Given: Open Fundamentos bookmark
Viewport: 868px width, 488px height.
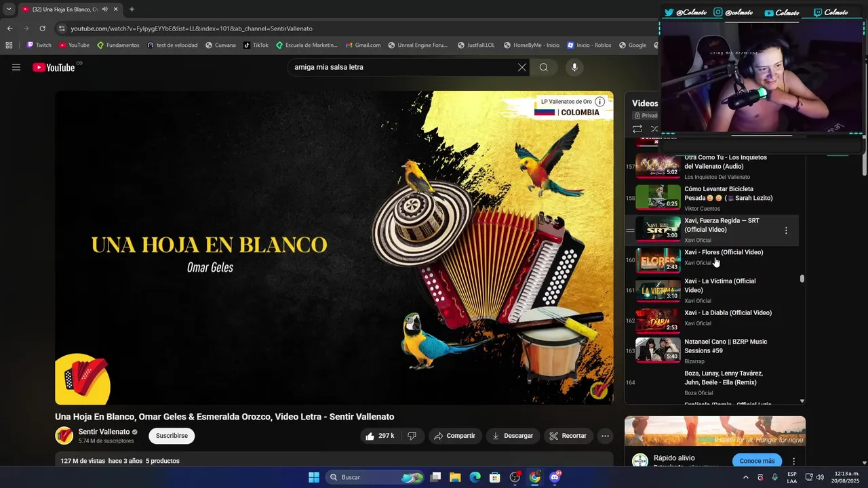Looking at the screenshot, I should pos(118,45).
